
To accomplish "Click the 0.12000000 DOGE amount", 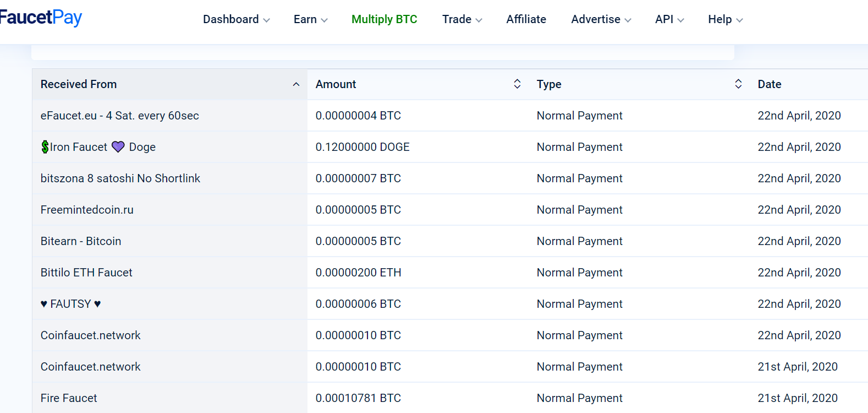I will pyautogui.click(x=362, y=147).
